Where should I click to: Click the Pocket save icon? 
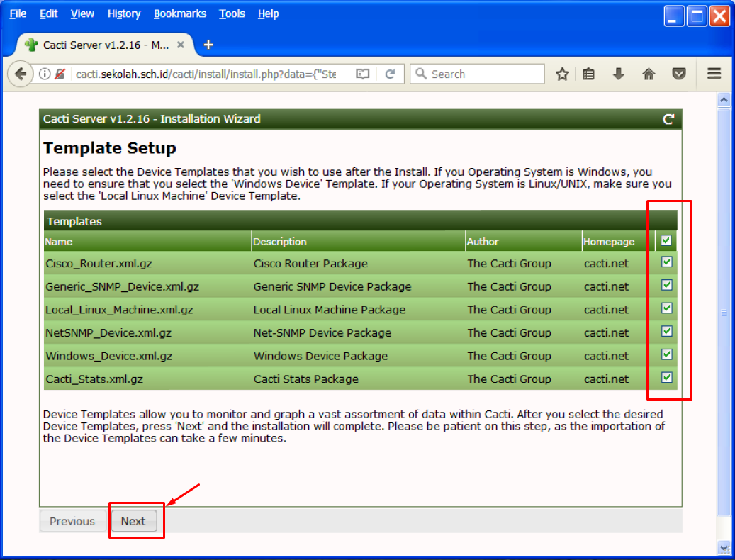coord(679,74)
